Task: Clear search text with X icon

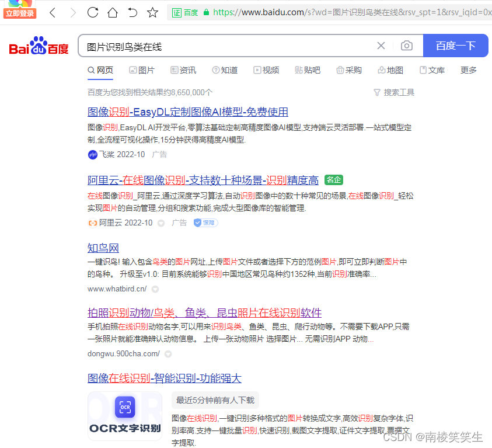Action: [x=381, y=46]
